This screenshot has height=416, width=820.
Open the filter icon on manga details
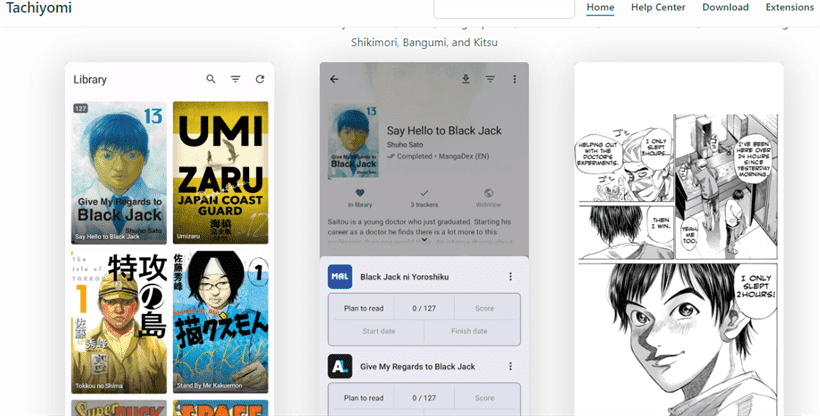click(x=490, y=79)
